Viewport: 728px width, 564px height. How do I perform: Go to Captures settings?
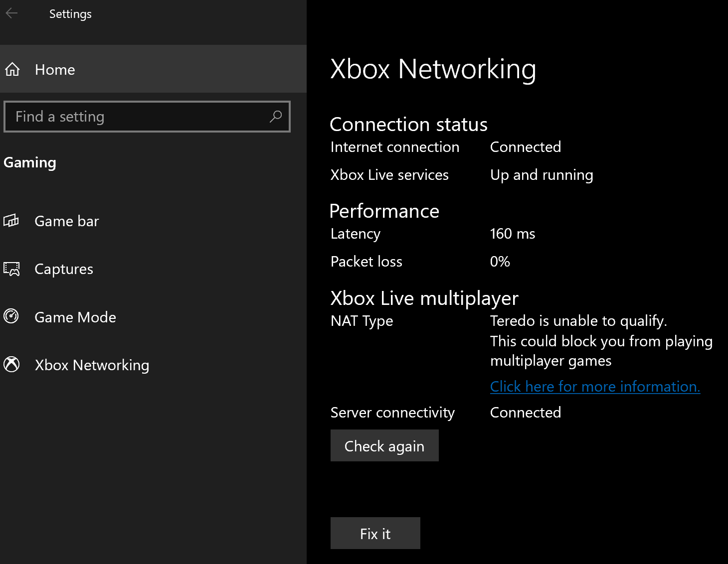[x=153, y=269]
